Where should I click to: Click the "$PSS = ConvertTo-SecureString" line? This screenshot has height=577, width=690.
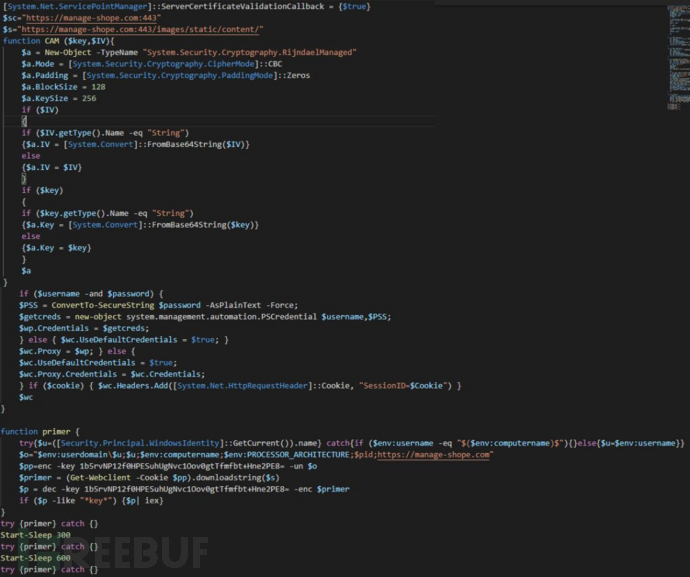pyautogui.click(x=158, y=305)
